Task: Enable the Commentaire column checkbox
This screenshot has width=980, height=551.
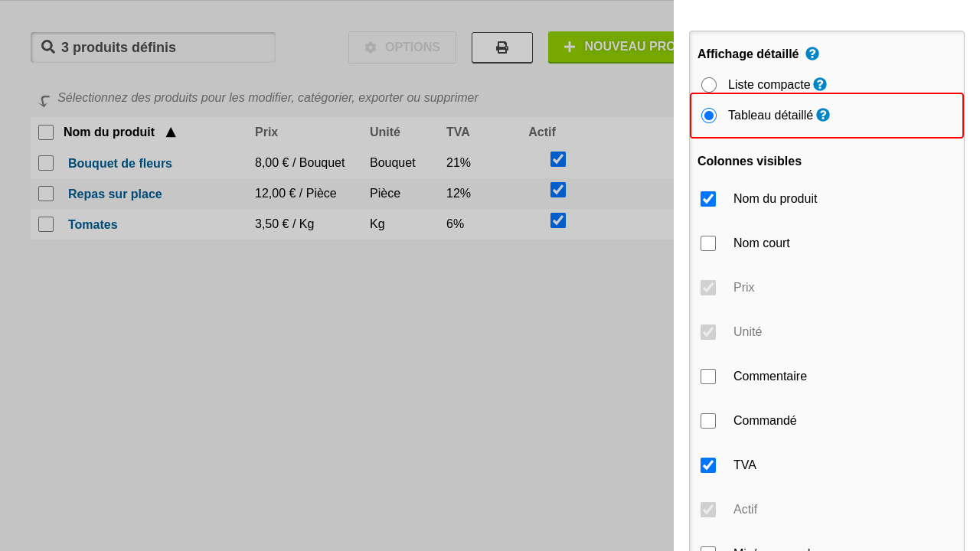Action: 708,377
